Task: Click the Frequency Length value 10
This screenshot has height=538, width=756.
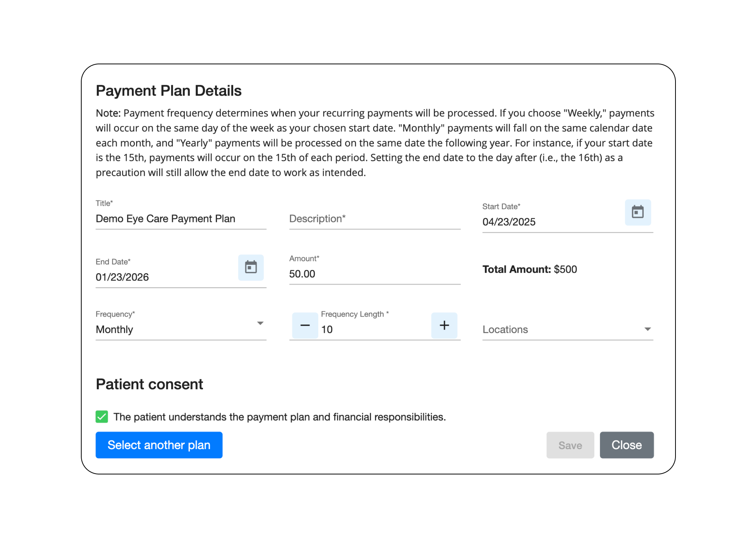Action: point(327,330)
